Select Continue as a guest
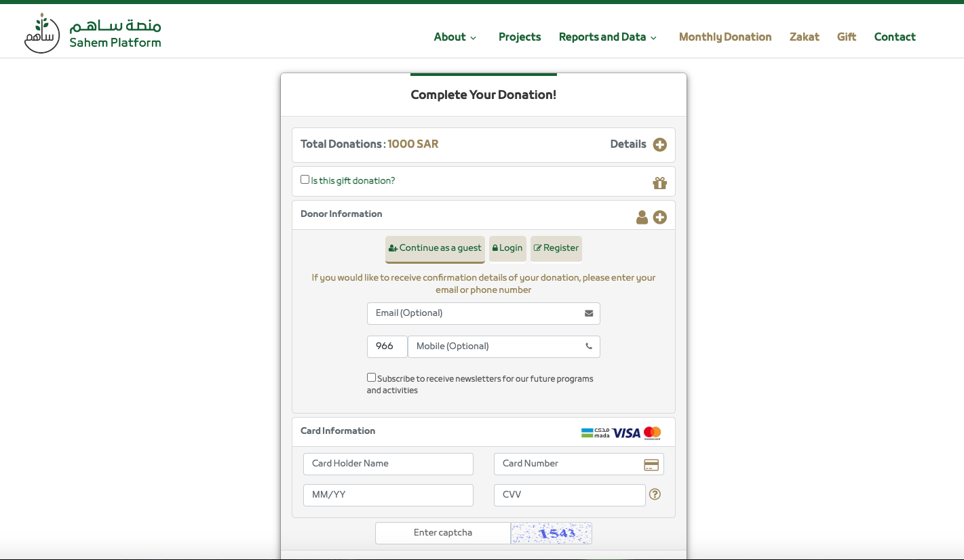 [x=435, y=248]
